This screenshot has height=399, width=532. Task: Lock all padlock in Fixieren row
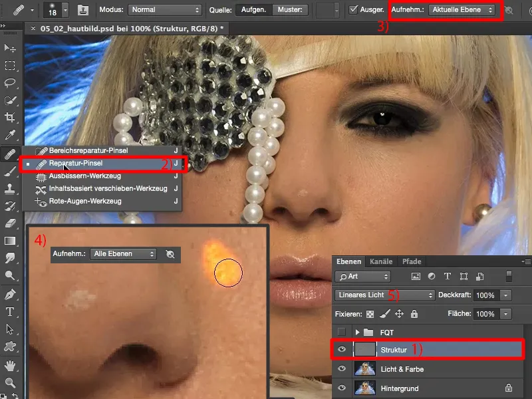(x=414, y=314)
